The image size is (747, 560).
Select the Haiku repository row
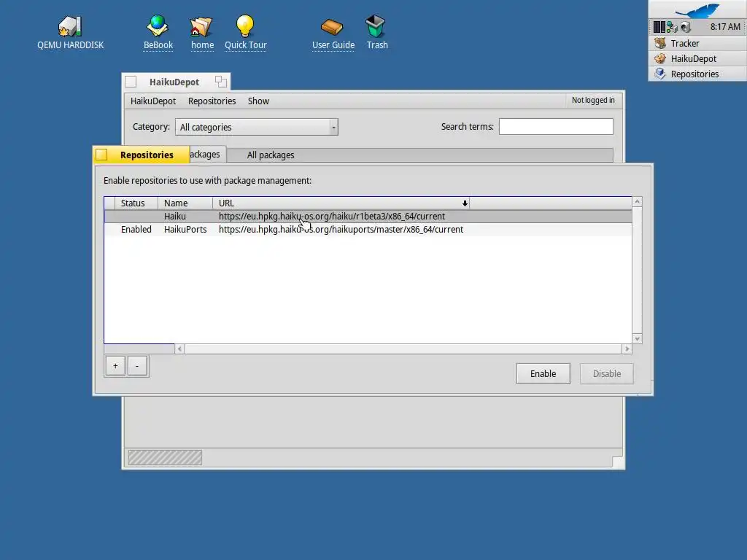coord(368,216)
